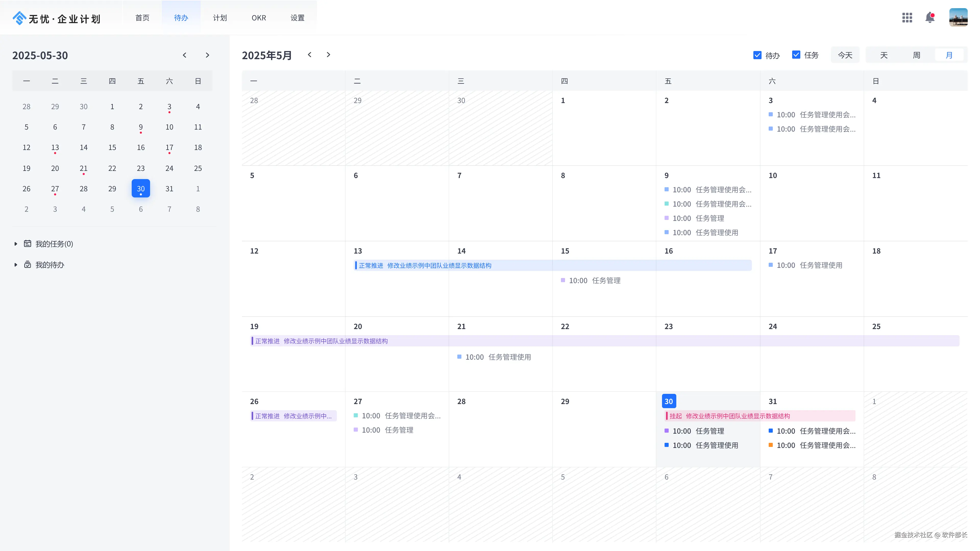Go to next month in main calendar

pos(328,55)
